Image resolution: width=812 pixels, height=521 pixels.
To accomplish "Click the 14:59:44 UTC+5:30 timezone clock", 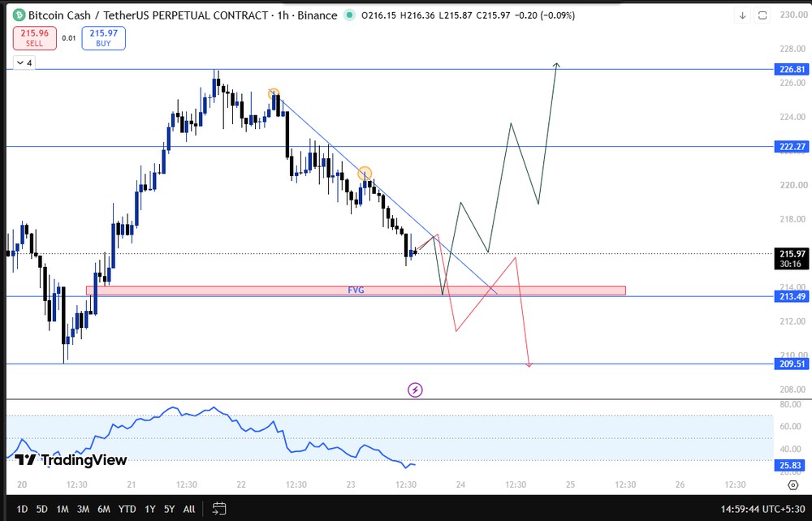I will [762, 509].
